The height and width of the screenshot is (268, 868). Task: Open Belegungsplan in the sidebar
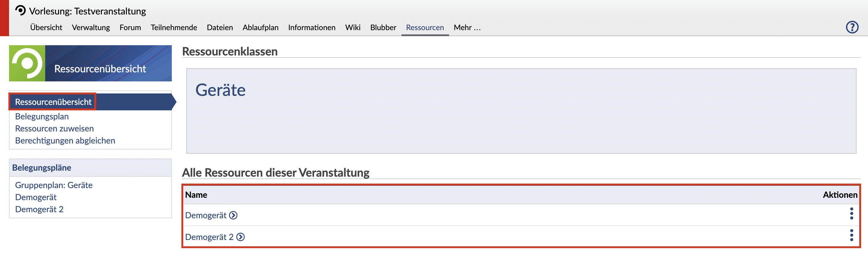[42, 117]
